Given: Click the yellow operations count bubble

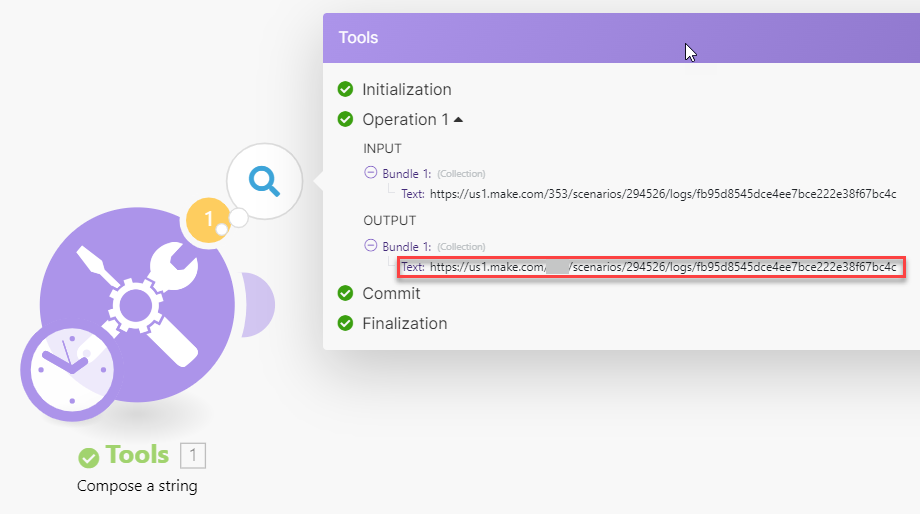Looking at the screenshot, I should coord(209,218).
